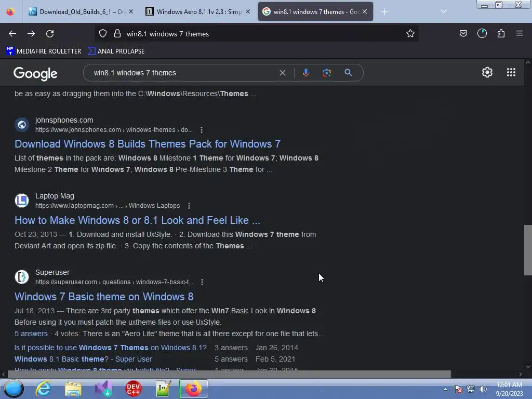Search by image with Google Lens
Screen dimensions: 532x399
point(326,73)
